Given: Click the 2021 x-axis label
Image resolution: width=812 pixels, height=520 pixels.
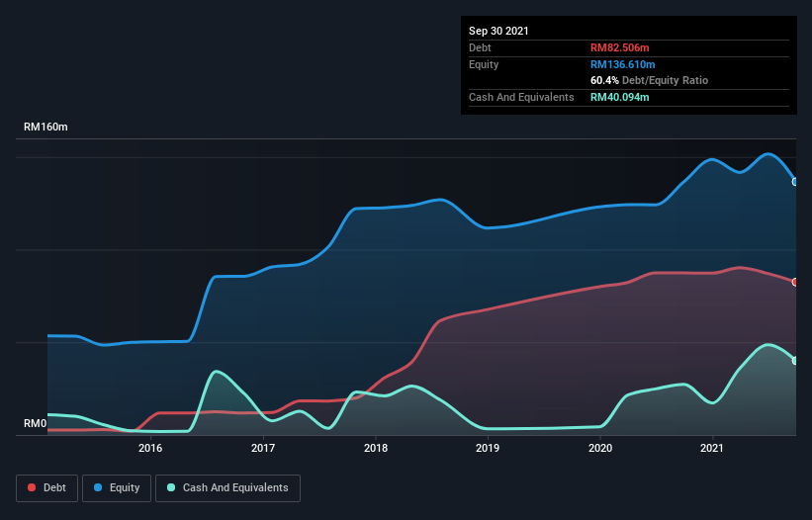Looking at the screenshot, I should click(712, 448).
